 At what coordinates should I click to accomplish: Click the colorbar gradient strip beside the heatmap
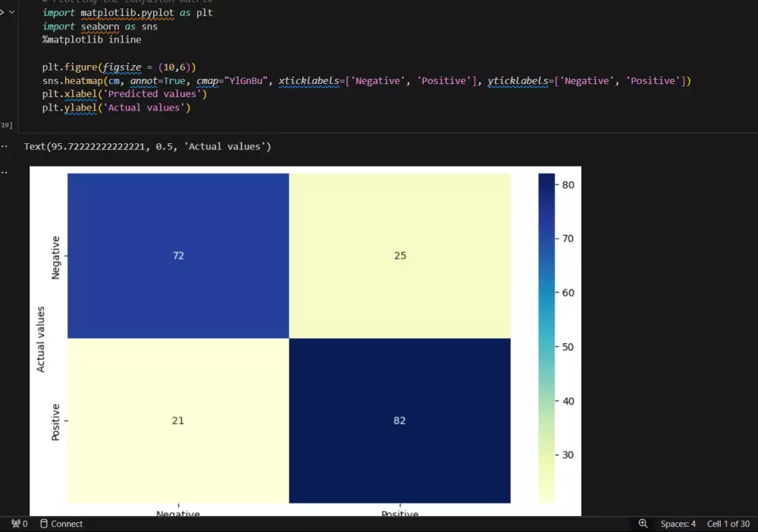tap(547, 338)
